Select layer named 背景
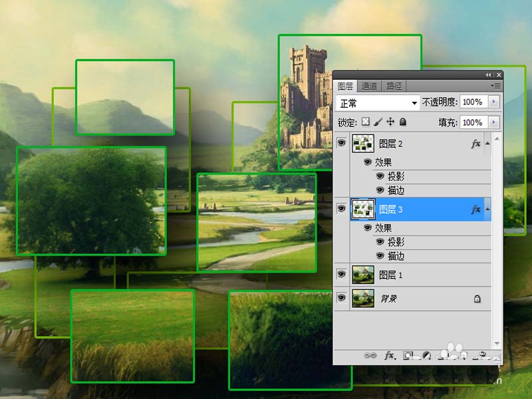 [x=389, y=299]
